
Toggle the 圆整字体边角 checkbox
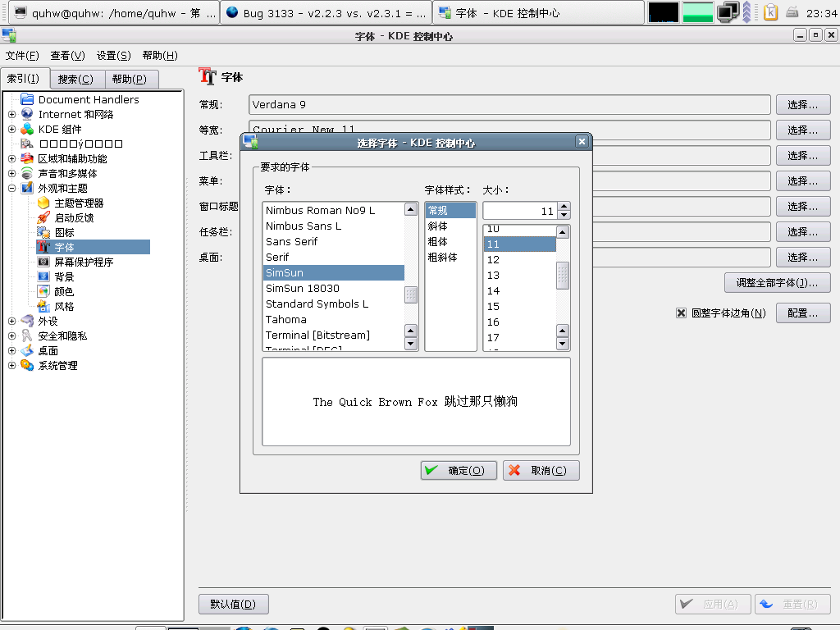pyautogui.click(x=681, y=313)
